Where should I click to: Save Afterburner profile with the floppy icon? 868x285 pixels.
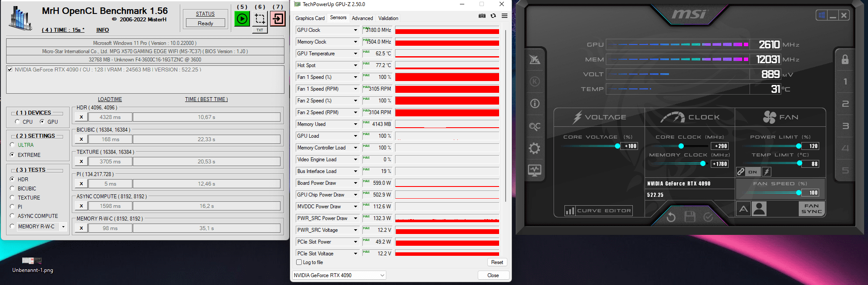coord(690,217)
